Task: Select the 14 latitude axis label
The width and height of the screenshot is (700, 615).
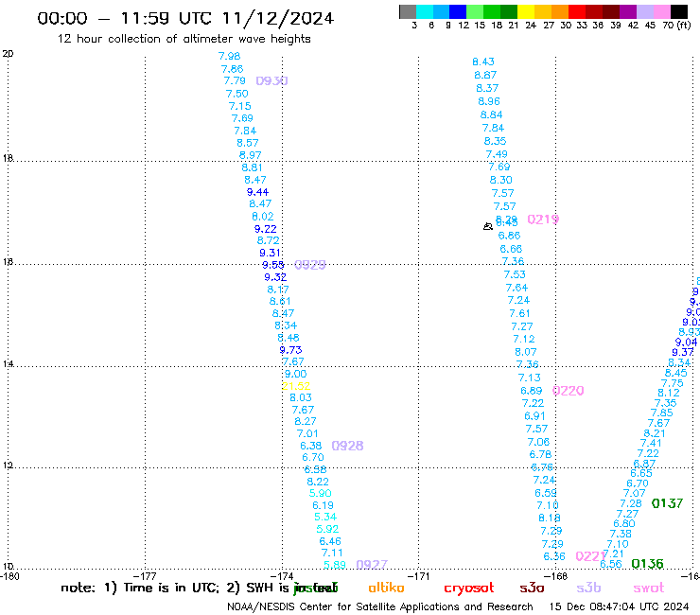Action: coord(8,364)
